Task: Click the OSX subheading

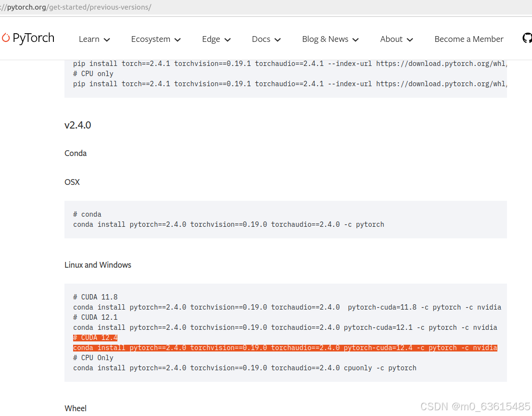Action: tap(72, 182)
